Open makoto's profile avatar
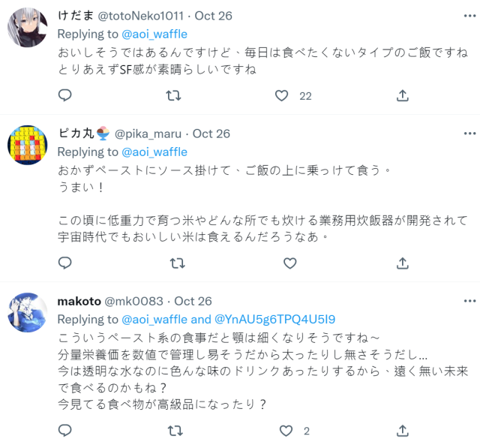Screen dimensions: 480x448 28,313
